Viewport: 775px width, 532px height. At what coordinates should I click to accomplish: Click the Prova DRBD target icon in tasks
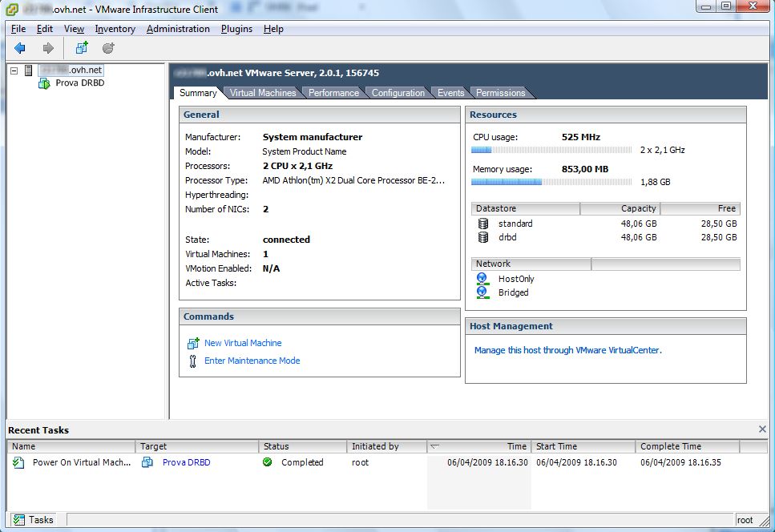(147, 462)
